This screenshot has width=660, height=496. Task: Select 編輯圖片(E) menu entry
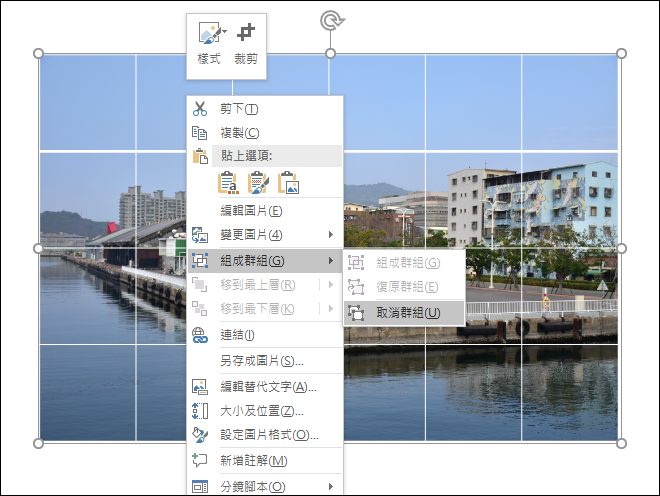(x=265, y=211)
